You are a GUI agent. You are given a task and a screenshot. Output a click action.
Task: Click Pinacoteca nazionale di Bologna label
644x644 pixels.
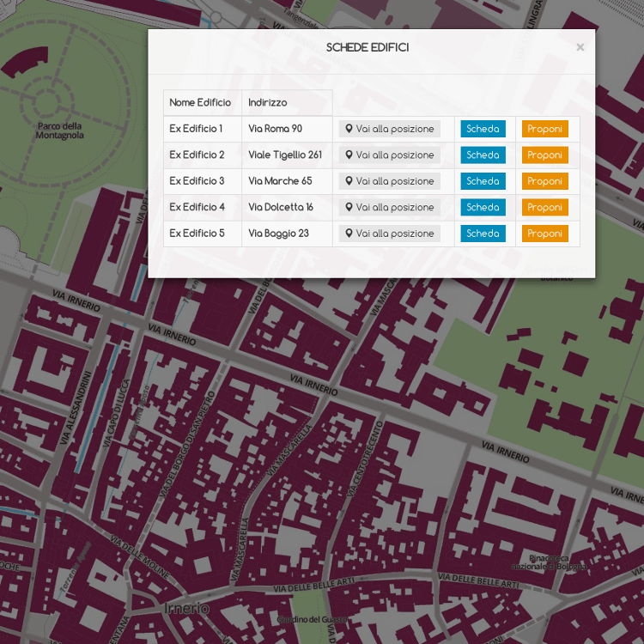[550, 562]
